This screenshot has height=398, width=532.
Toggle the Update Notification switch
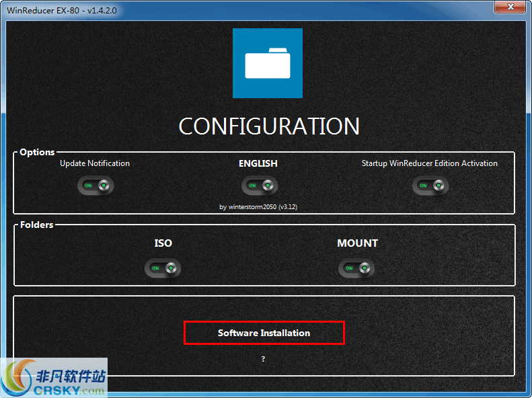[96, 186]
